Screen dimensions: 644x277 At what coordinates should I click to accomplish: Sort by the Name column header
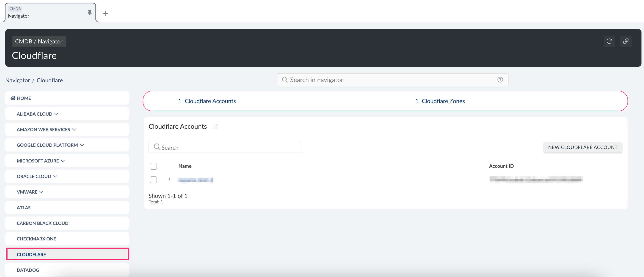tap(185, 166)
